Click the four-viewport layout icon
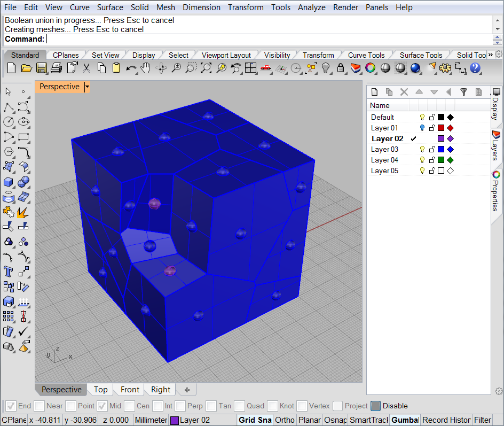 (250, 68)
